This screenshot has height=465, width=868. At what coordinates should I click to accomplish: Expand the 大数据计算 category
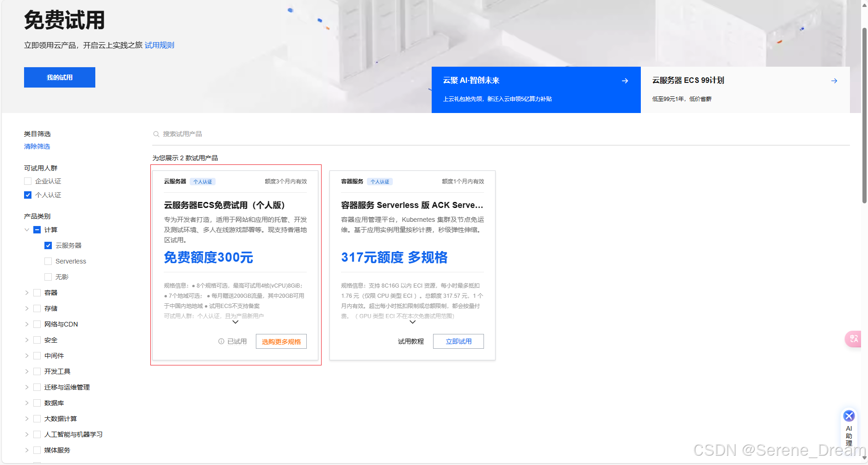(26, 419)
